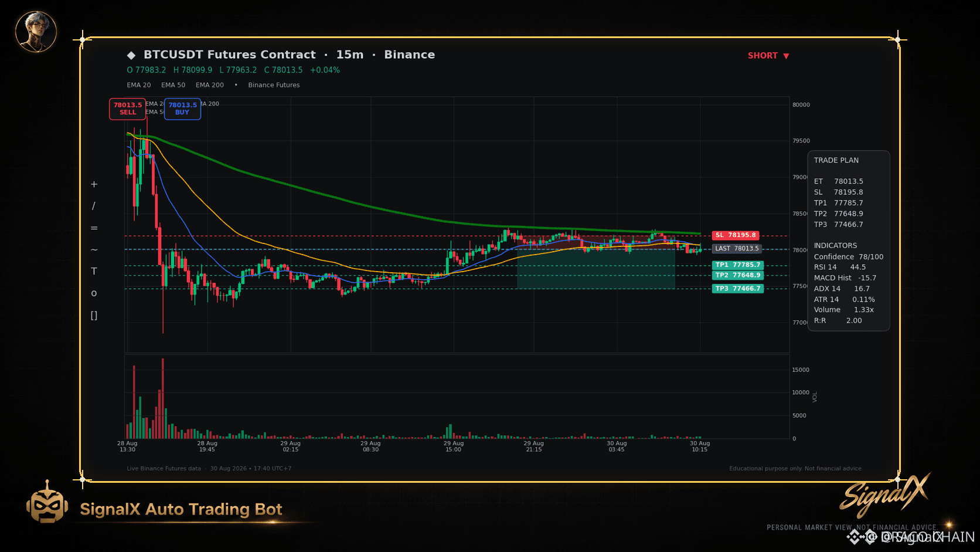Screen dimensions: 980x552
Task: Click the ET 78013.5 trade plan row
Action: coord(839,181)
